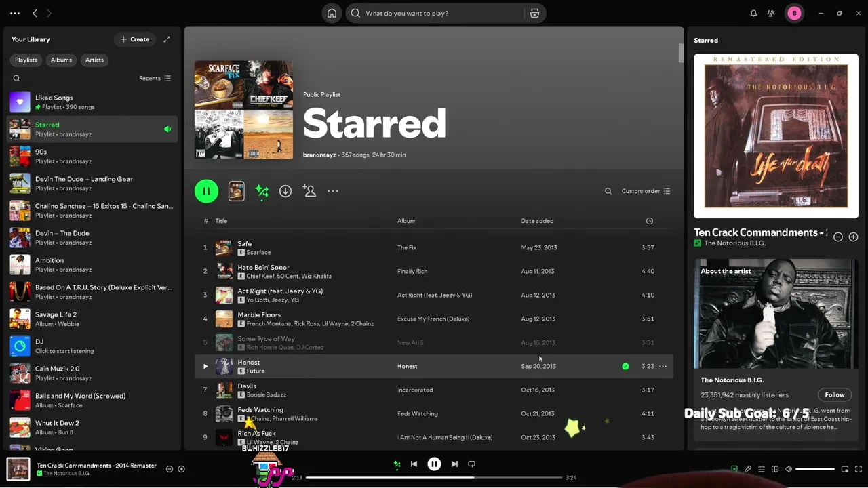
Task: Open Connect to a device
Action: [x=775, y=468]
